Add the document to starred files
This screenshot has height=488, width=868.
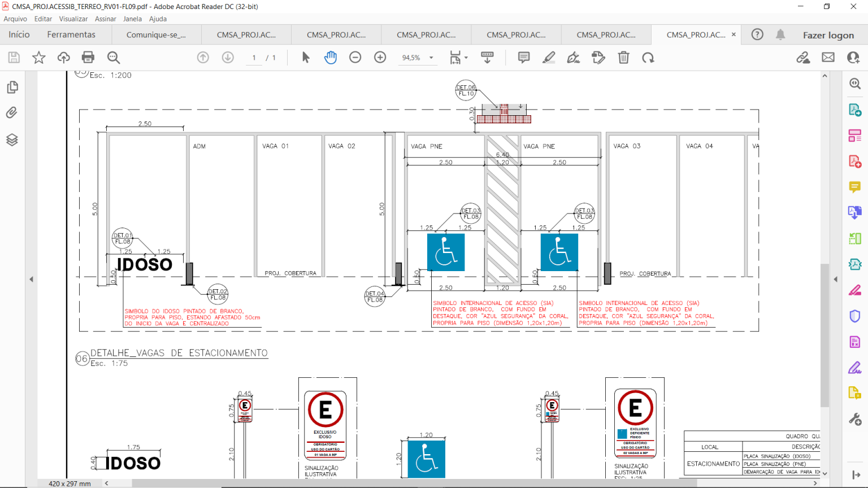(x=39, y=58)
